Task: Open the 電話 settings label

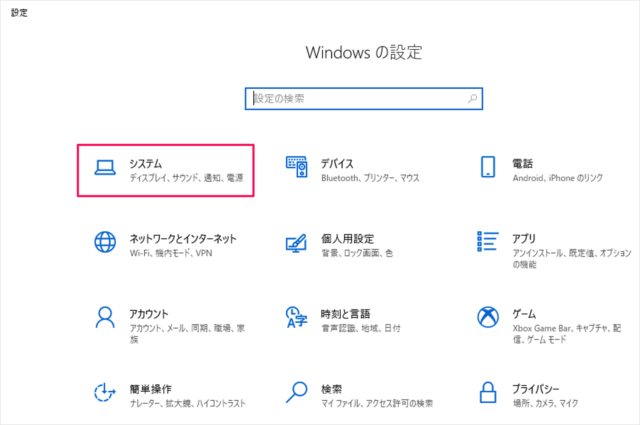Action: tap(522, 164)
